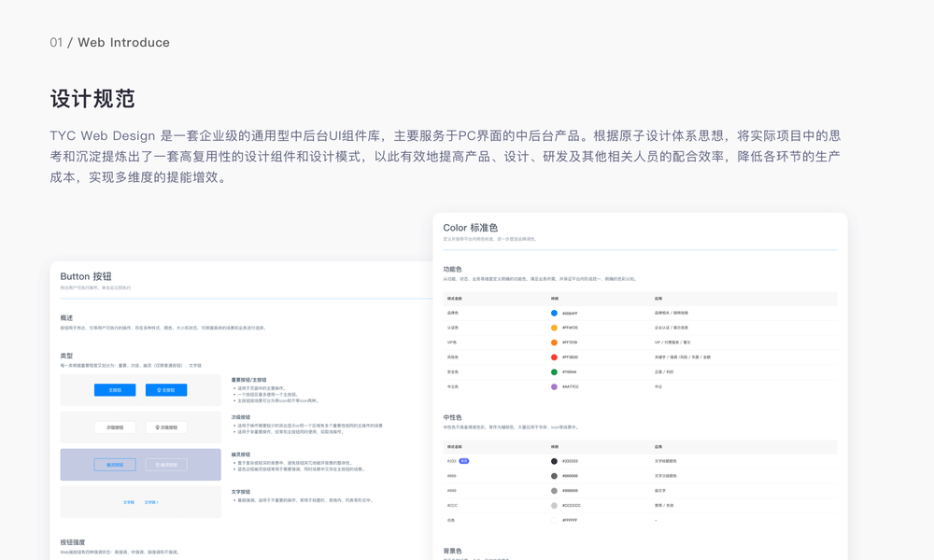Click the 认证色 row name cell
This screenshot has width=934, height=560.
pos(453,328)
